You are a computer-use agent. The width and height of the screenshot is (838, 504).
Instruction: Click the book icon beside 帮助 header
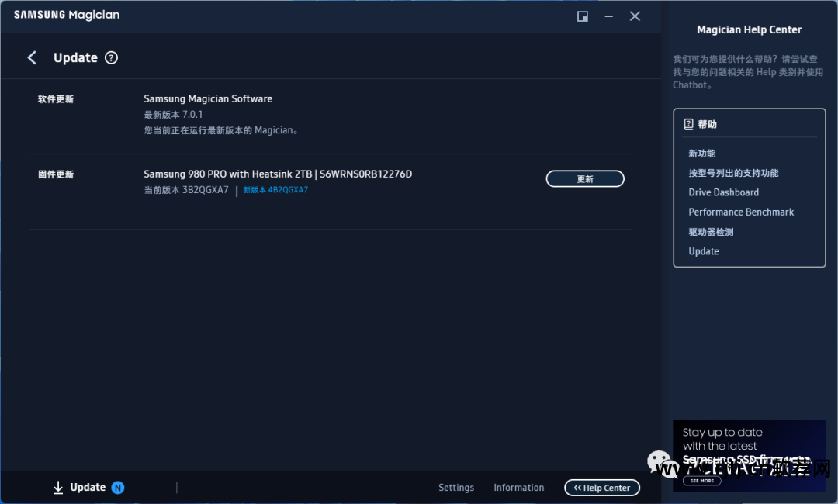688,124
